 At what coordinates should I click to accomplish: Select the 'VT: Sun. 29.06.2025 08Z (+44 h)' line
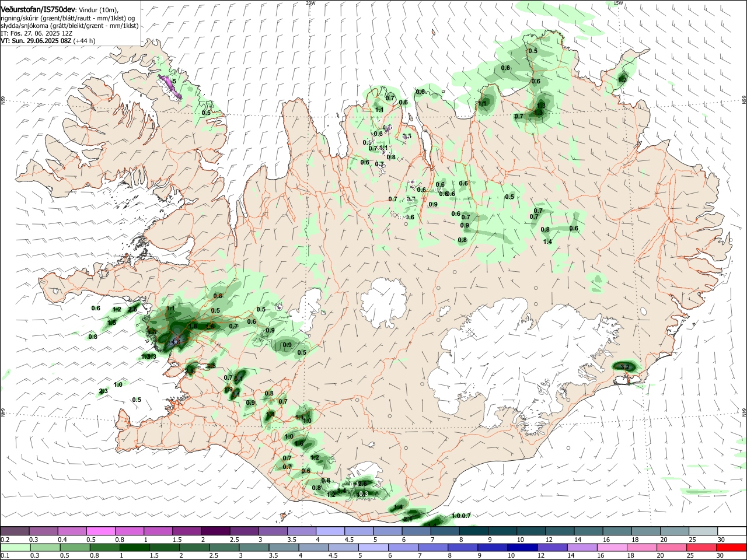48,41
